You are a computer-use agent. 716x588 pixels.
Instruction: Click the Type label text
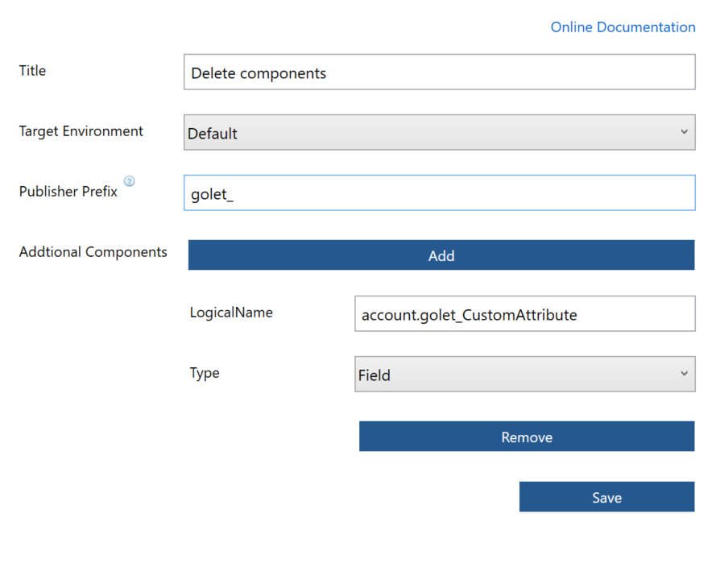tap(205, 373)
